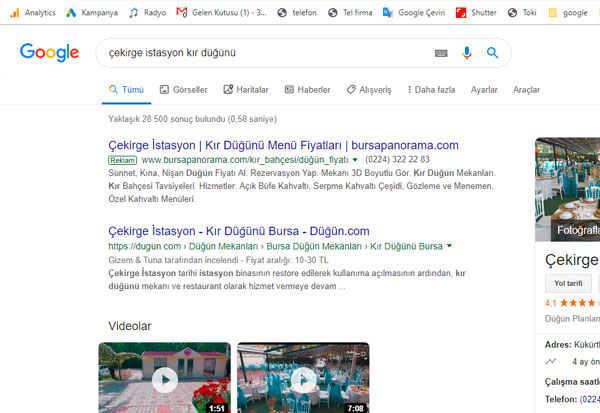
Task: Open the bursapanorama.com ad result title
Action: 283,145
